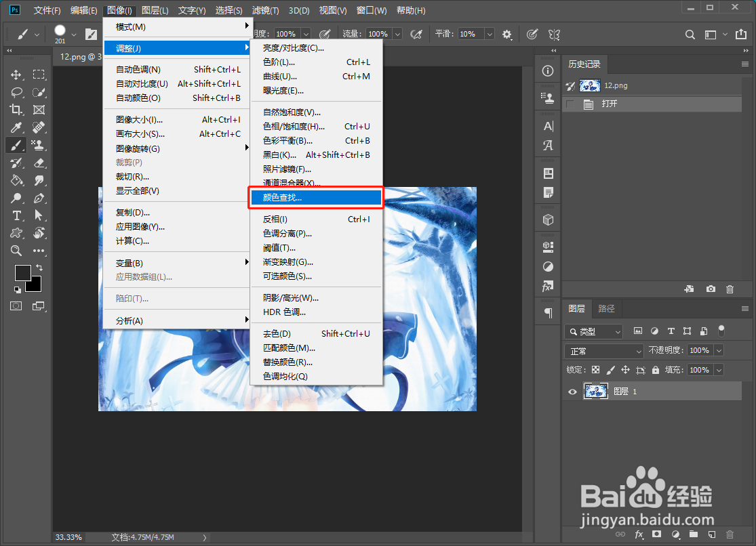Select the Hand tool

pos(39,233)
